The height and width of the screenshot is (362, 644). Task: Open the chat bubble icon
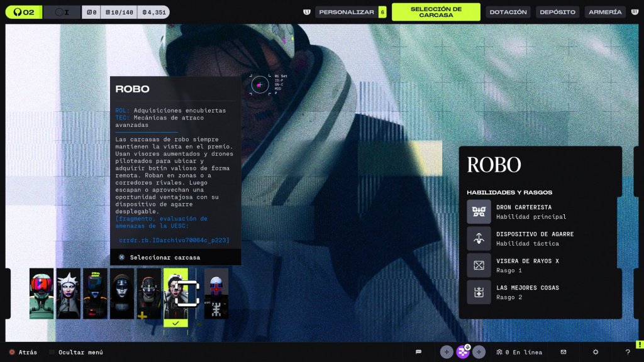click(419, 352)
